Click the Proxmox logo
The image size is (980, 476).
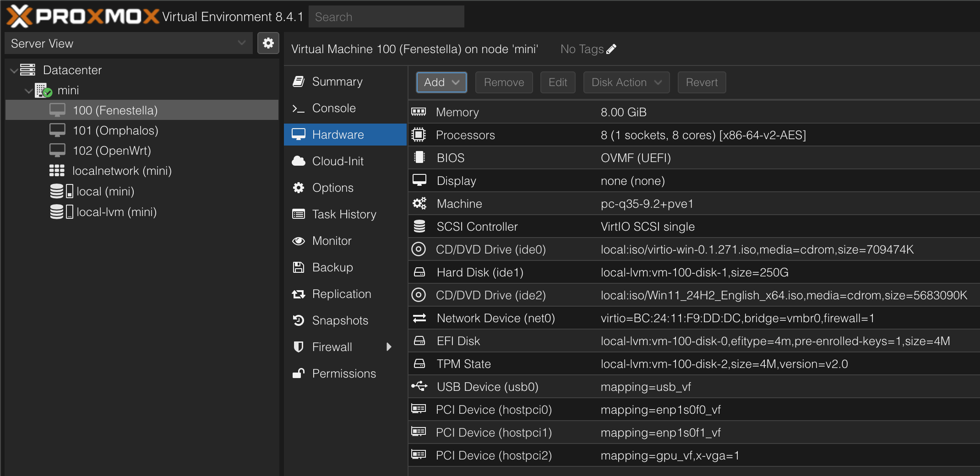(x=83, y=16)
